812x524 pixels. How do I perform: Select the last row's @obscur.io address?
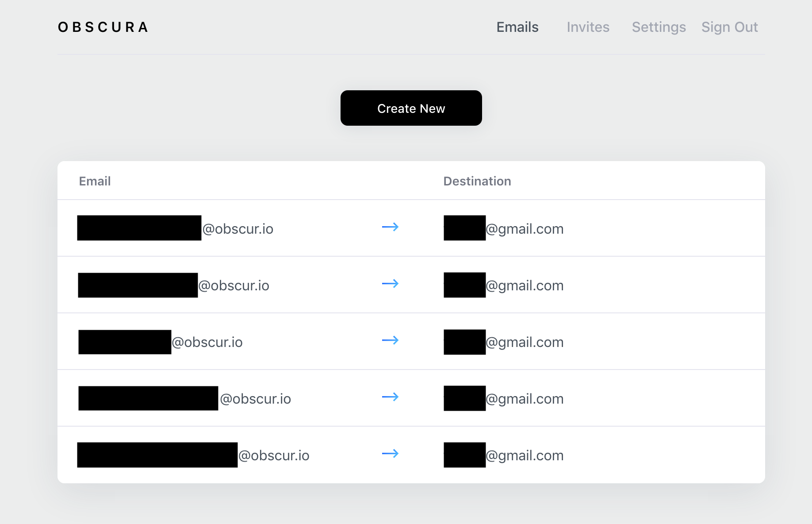tap(193, 455)
